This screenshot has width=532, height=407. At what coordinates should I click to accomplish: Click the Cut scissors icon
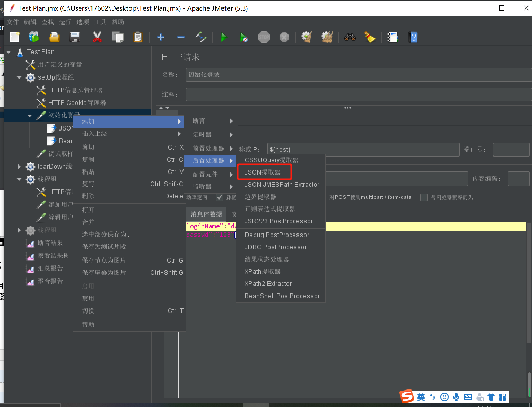[x=97, y=37]
